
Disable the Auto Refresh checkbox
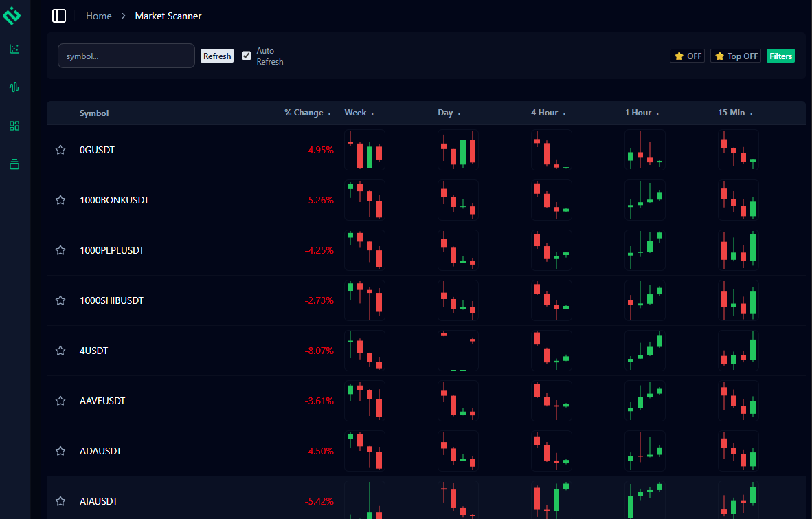[246, 56]
